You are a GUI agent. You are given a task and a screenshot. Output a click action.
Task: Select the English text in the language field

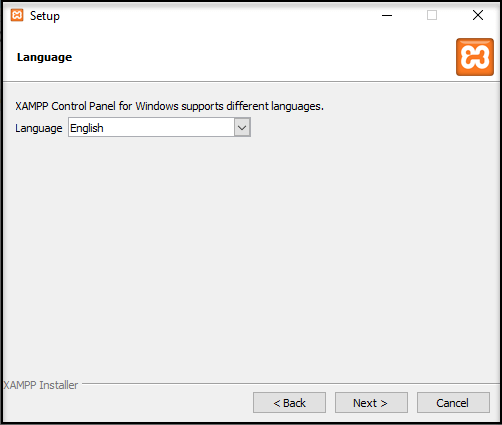tap(87, 128)
